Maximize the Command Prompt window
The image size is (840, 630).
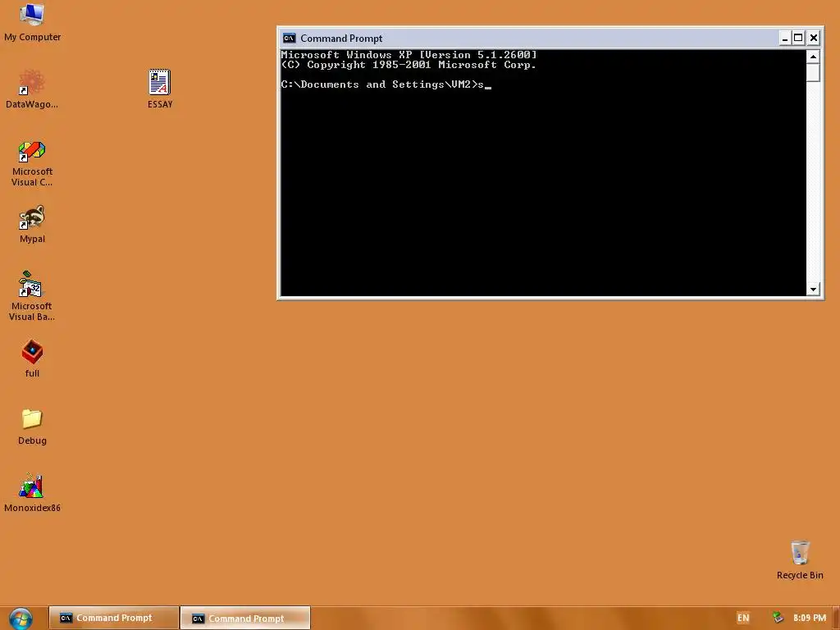(798, 38)
